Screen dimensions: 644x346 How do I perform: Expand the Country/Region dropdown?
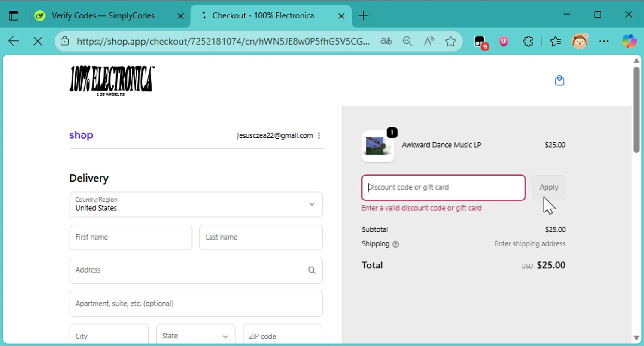196,204
